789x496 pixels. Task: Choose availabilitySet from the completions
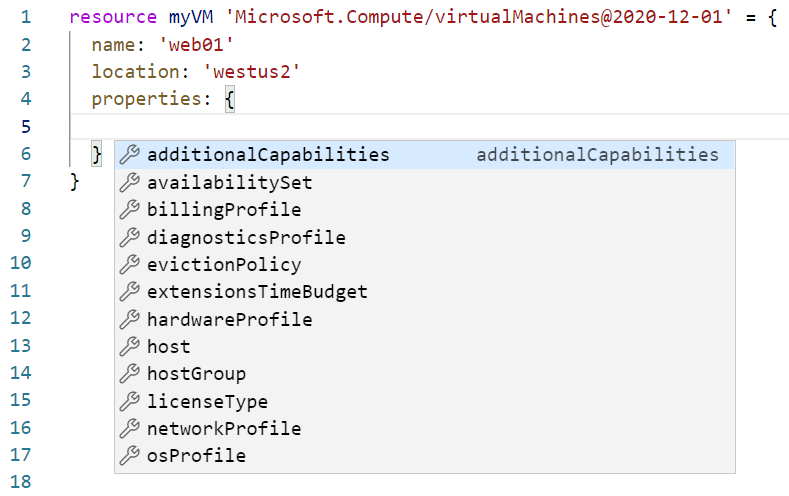229,183
